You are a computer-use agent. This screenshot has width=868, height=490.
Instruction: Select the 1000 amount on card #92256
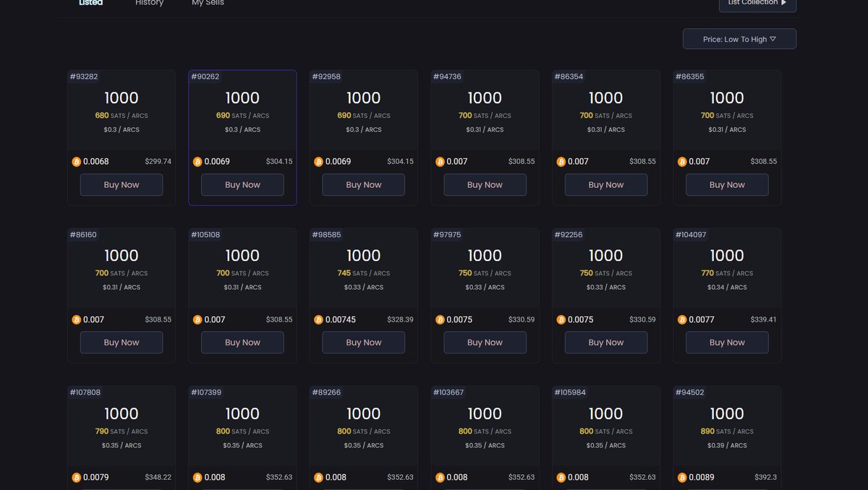coord(606,255)
